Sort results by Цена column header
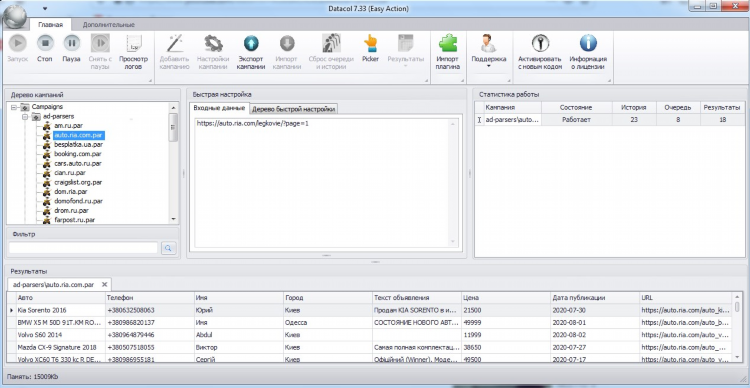The width and height of the screenshot is (750, 388). coord(506,298)
